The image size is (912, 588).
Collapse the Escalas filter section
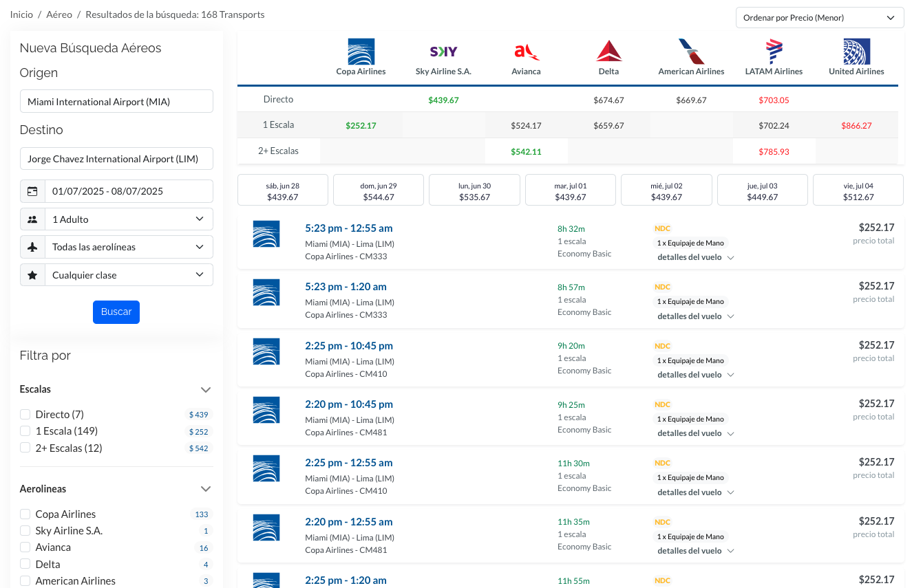tap(205, 390)
